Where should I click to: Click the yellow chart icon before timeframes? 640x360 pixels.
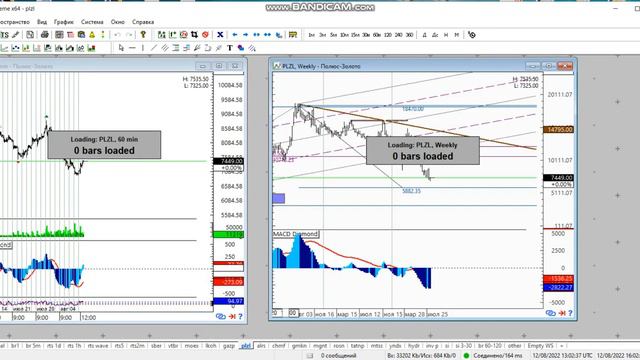(x=293, y=35)
